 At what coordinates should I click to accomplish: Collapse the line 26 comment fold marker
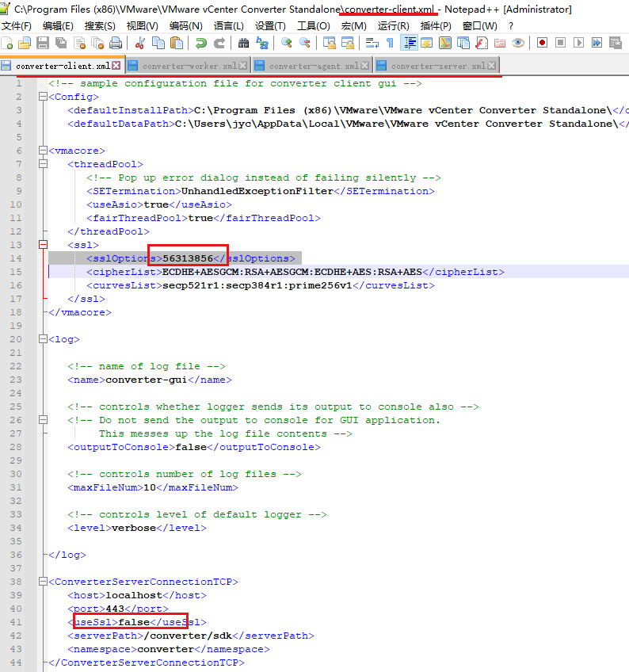point(43,419)
